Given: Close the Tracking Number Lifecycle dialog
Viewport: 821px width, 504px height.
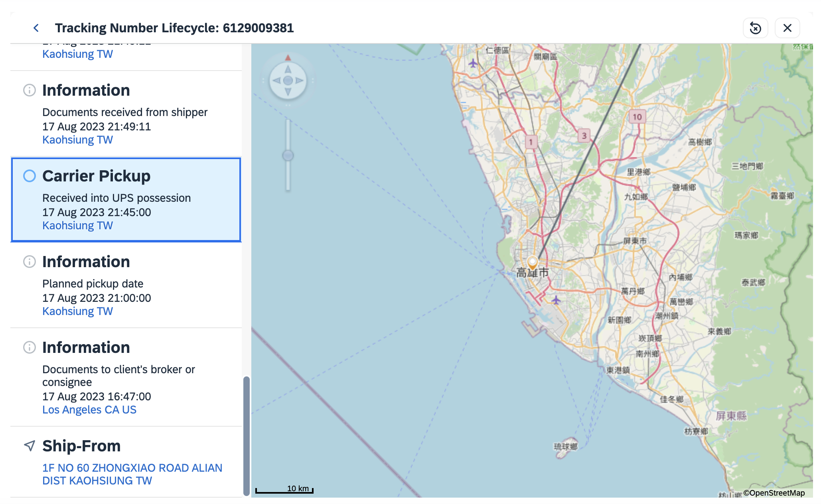Looking at the screenshot, I should 787,28.
